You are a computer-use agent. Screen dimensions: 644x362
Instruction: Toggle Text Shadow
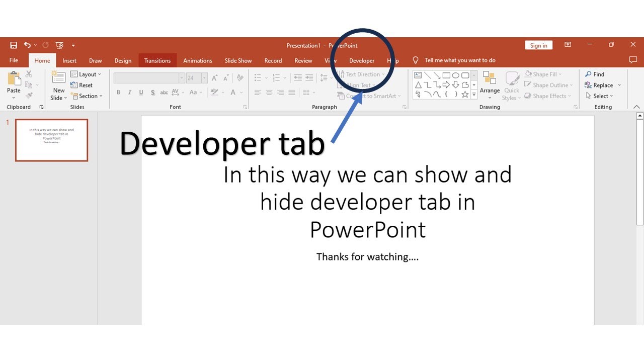tap(152, 93)
